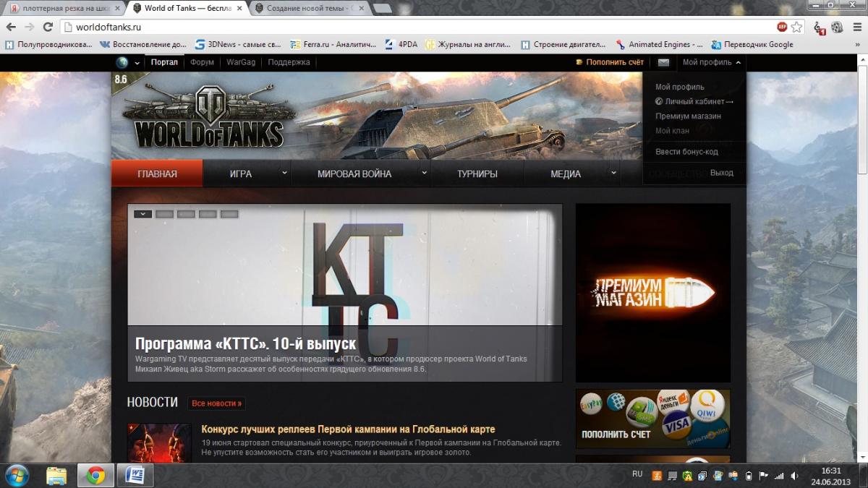Expand the chevron next to МЕДИА
The height and width of the screenshot is (488, 868).
pyautogui.click(x=614, y=174)
